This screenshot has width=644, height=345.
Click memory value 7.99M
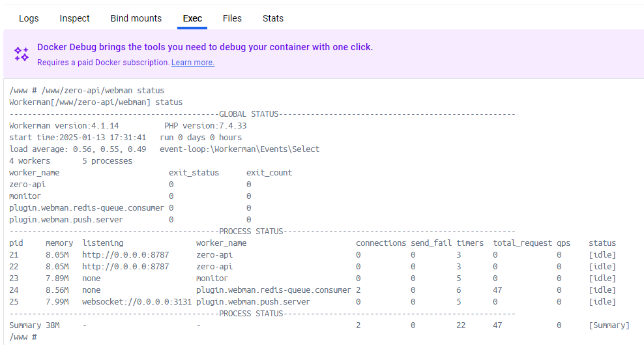click(57, 302)
